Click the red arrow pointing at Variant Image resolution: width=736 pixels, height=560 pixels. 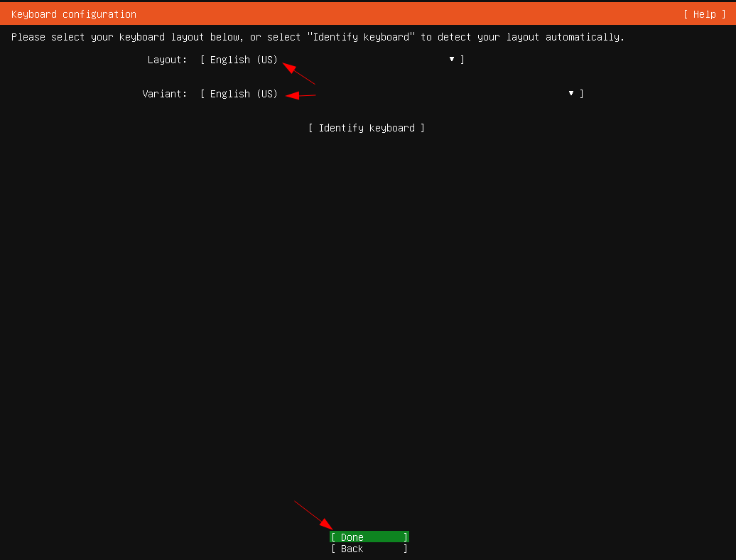pyautogui.click(x=301, y=95)
